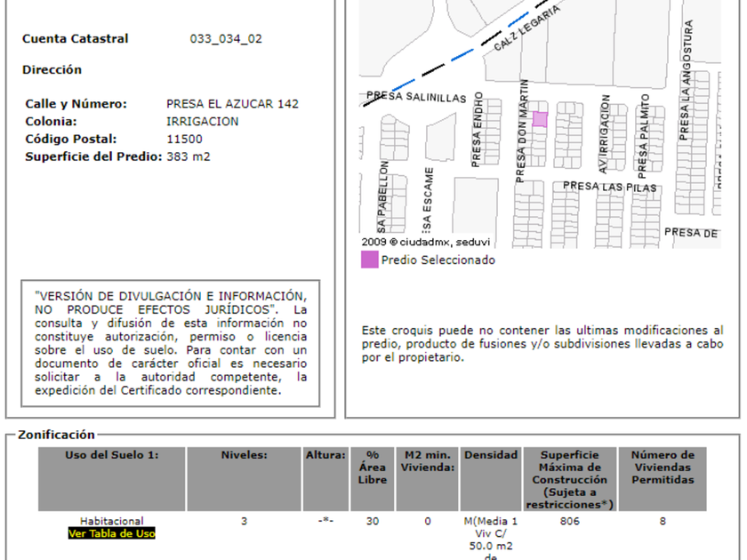Click the AV IRRIGACION street label on map
The width and height of the screenshot is (747, 560).
tap(604, 134)
